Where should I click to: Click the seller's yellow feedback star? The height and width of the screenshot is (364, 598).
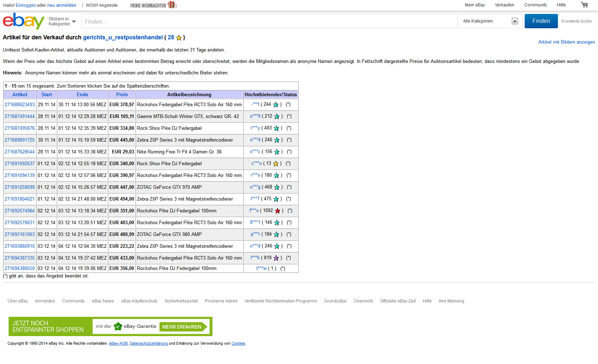tap(179, 38)
